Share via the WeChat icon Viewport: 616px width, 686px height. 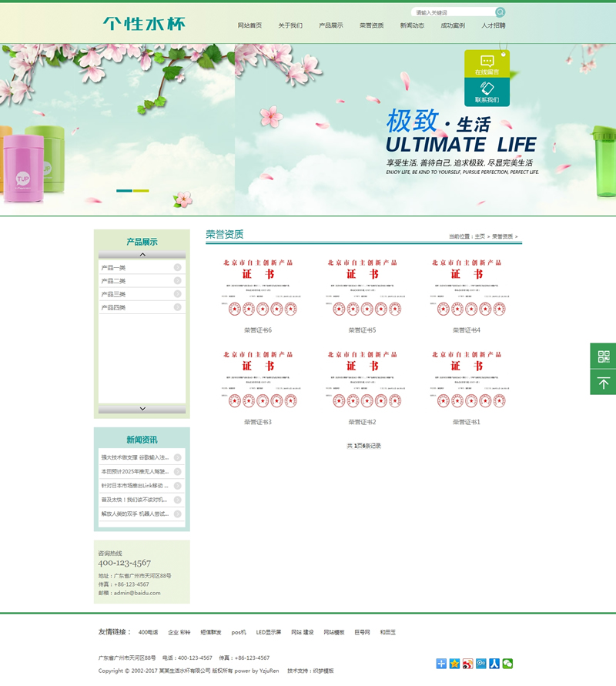coord(507,664)
